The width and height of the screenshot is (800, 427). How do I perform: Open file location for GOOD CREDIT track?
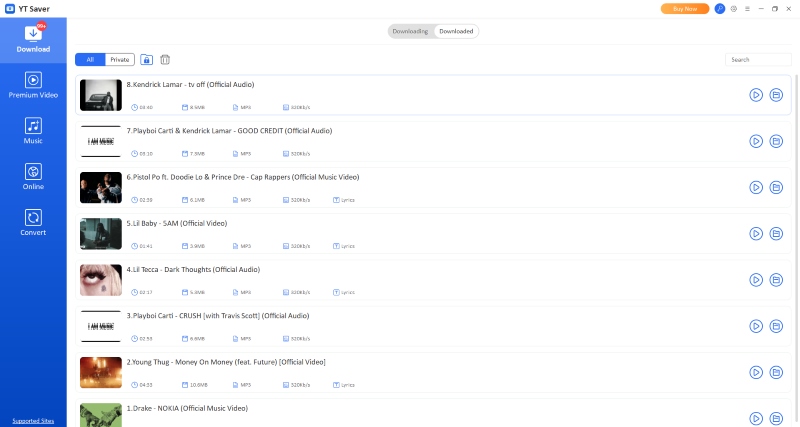pos(776,141)
